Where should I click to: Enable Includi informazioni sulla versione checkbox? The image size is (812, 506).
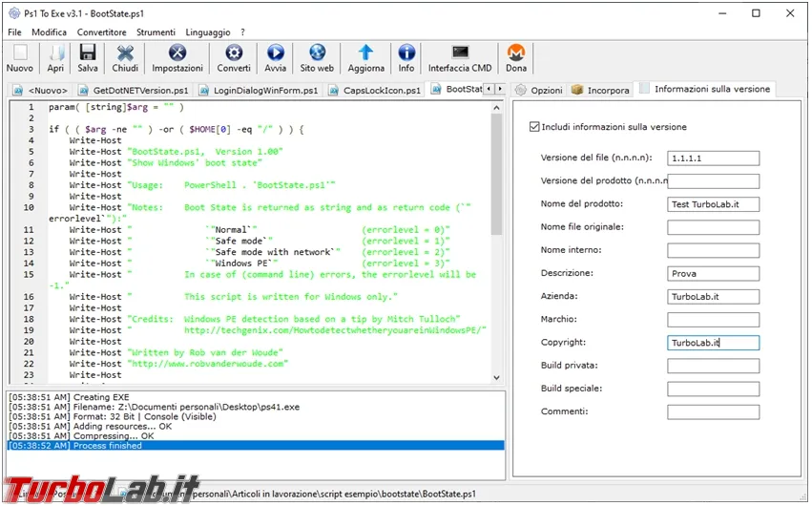click(534, 127)
